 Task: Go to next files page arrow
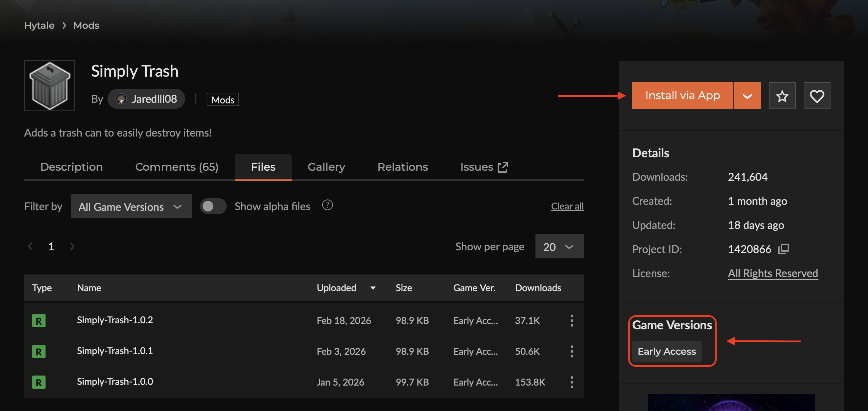[72, 247]
